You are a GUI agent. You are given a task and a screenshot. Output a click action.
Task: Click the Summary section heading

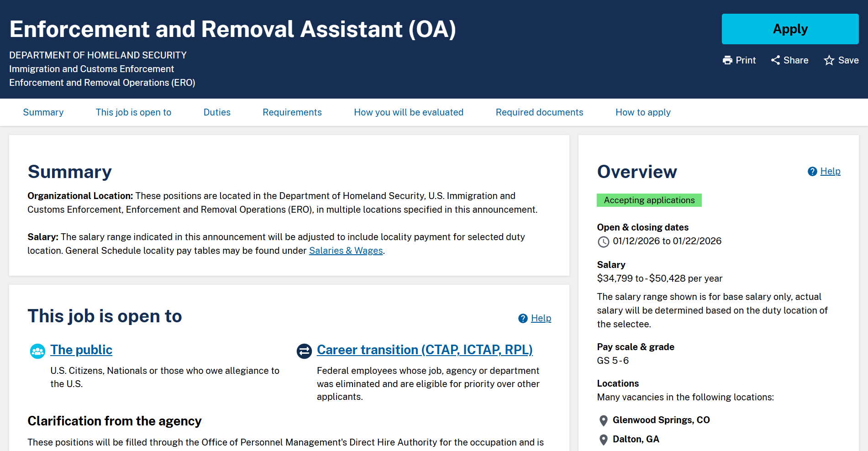(x=69, y=172)
